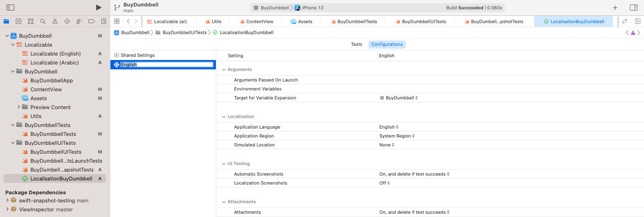644x217 pixels.
Task: Change Target for Variable Expansion
Action: click(399, 98)
